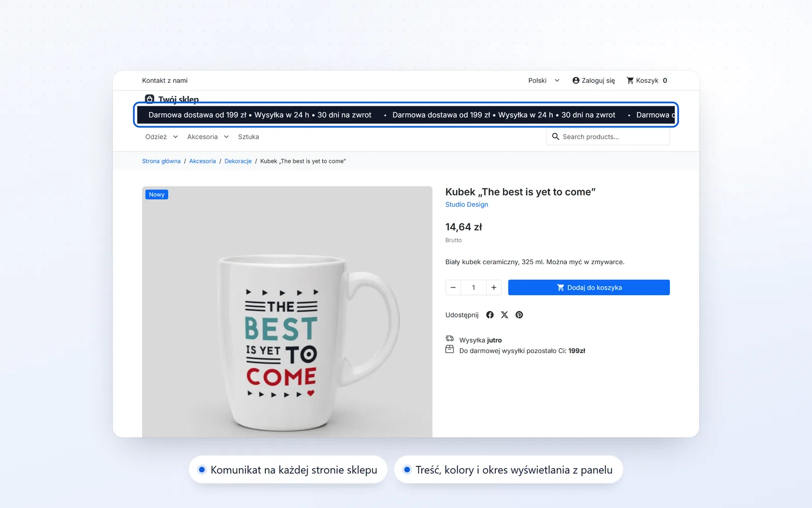Open the Studio Design brand link
The image size is (812, 508).
point(467,204)
